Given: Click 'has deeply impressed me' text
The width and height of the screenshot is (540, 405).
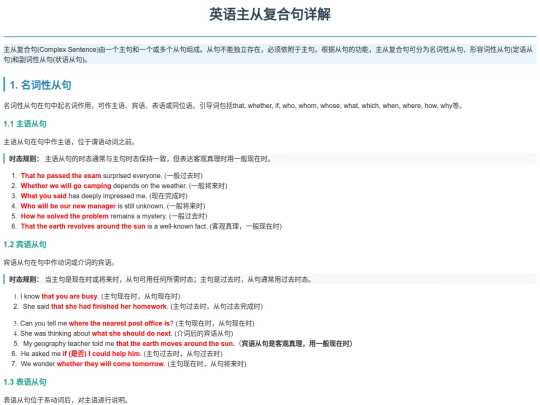Looking at the screenshot, I should coord(107,196).
